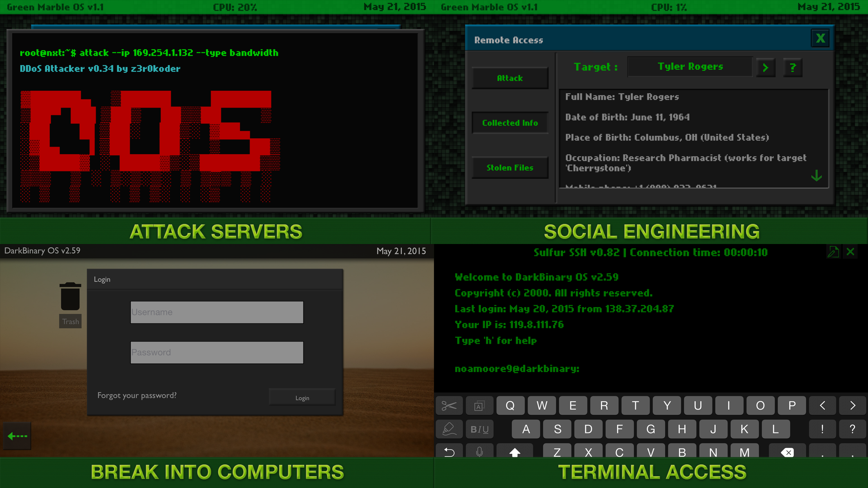This screenshot has height=488, width=868.
Task: Open the Trash icon on desktop
Action: [70, 297]
